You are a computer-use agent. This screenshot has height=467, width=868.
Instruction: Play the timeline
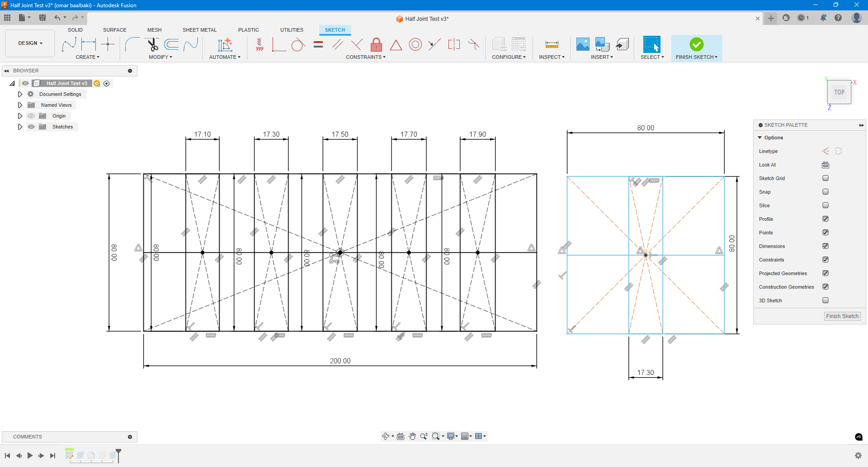coord(30,456)
